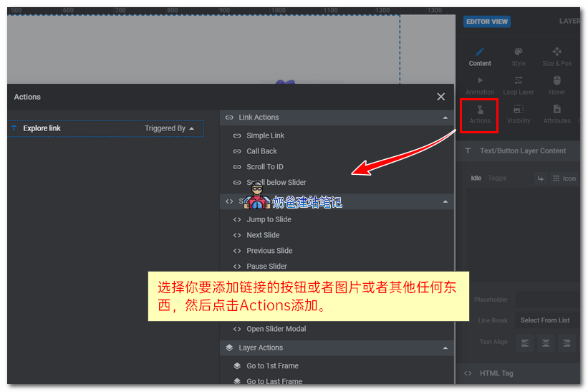Click the Jump to Slide code icon
This screenshot has height=392, width=588.
point(237,220)
